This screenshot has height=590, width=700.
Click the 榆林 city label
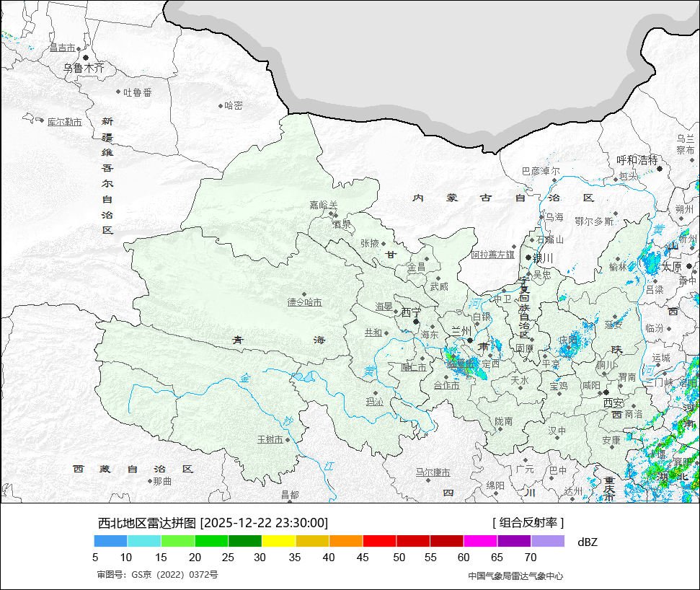pyautogui.click(x=618, y=267)
